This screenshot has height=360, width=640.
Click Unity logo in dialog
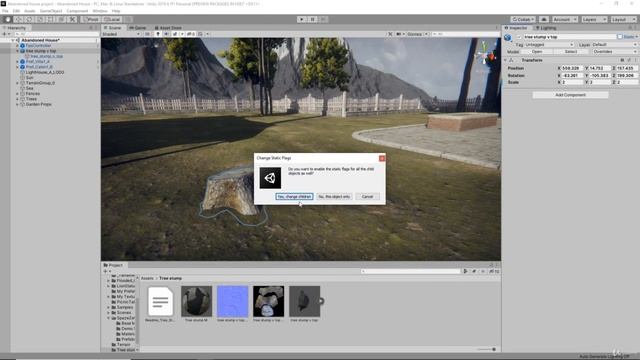270,178
